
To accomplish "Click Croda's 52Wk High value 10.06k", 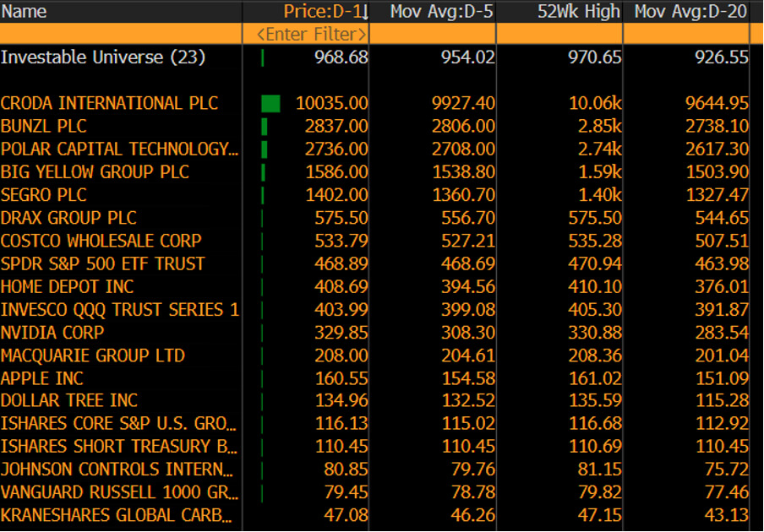I will pyautogui.click(x=596, y=103).
